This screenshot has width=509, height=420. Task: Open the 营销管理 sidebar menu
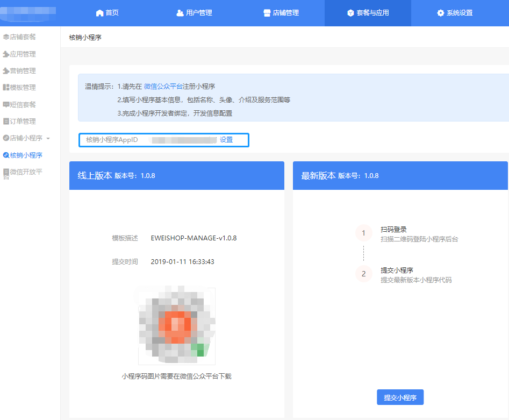(x=23, y=71)
